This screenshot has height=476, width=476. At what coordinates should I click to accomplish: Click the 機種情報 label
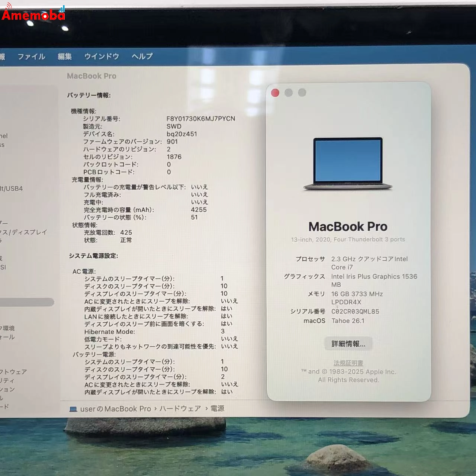84,111
